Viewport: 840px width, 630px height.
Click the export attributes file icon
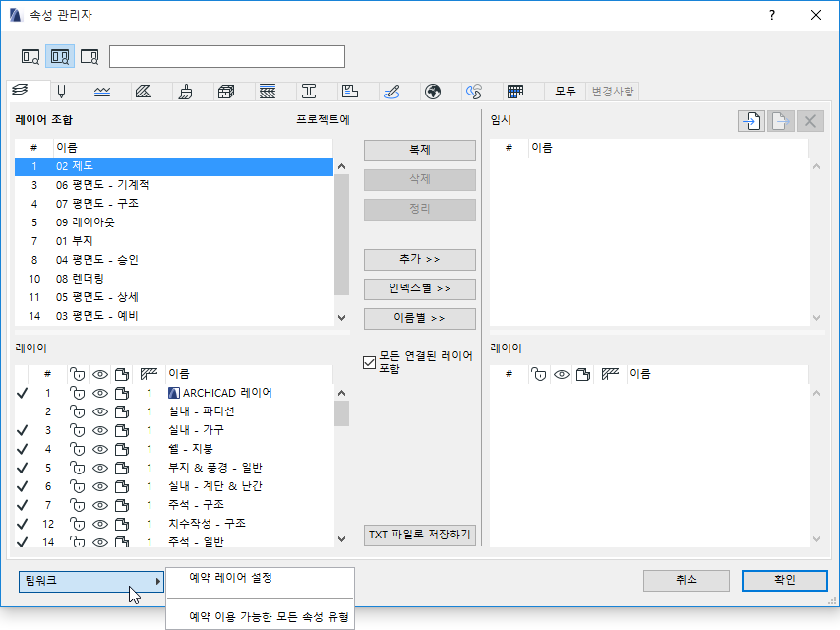pyautogui.click(x=781, y=121)
